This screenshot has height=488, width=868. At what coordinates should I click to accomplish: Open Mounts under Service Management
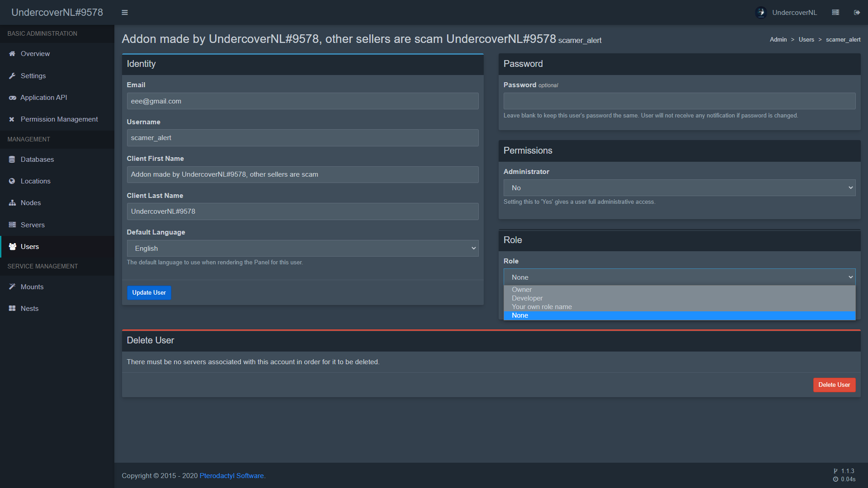(57, 287)
